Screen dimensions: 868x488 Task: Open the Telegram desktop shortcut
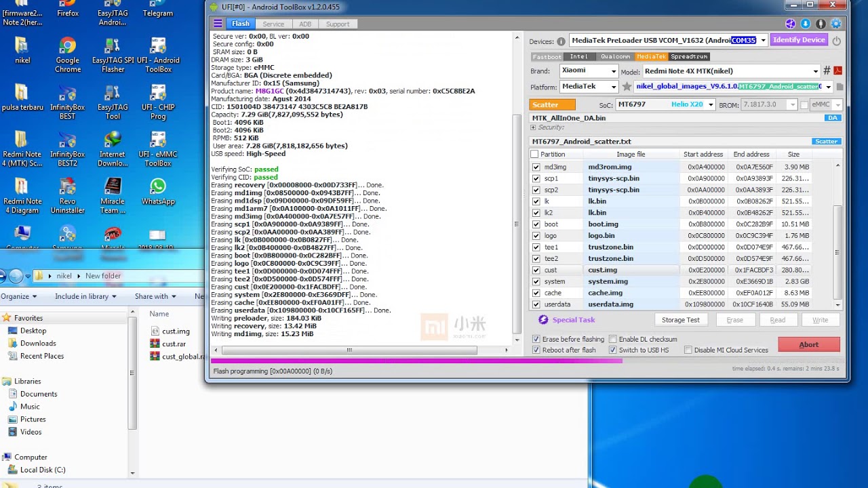coord(157,9)
